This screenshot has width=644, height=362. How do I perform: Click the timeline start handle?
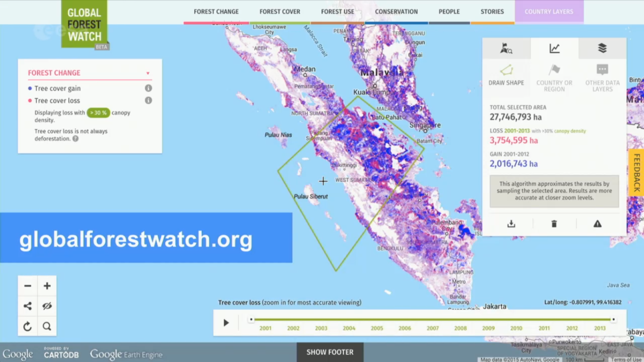point(251,320)
